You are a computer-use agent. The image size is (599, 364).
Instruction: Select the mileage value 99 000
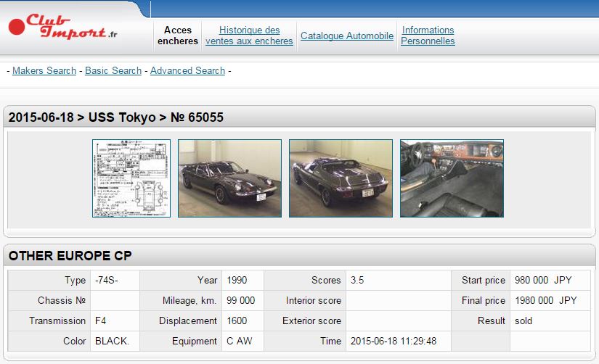point(240,300)
